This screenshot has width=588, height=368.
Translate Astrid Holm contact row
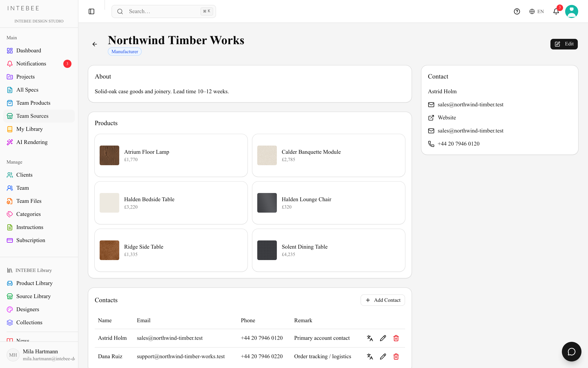[370, 338]
